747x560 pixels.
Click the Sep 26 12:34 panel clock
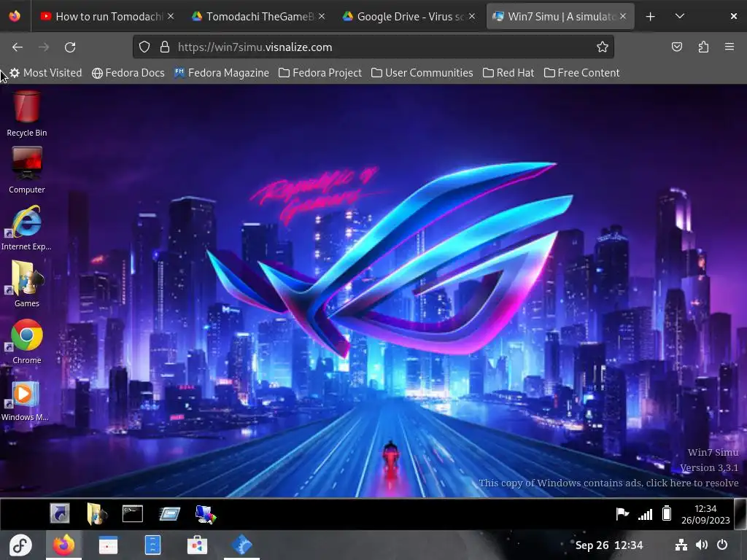609,545
